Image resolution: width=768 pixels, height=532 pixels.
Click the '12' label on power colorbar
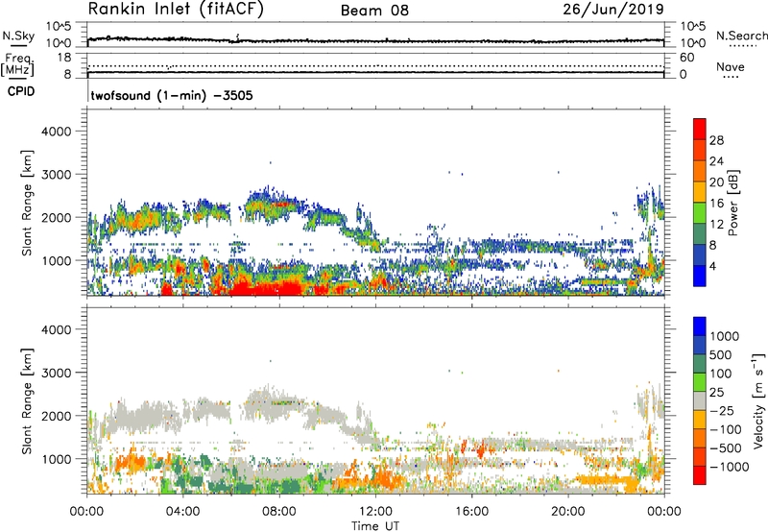coord(716,225)
